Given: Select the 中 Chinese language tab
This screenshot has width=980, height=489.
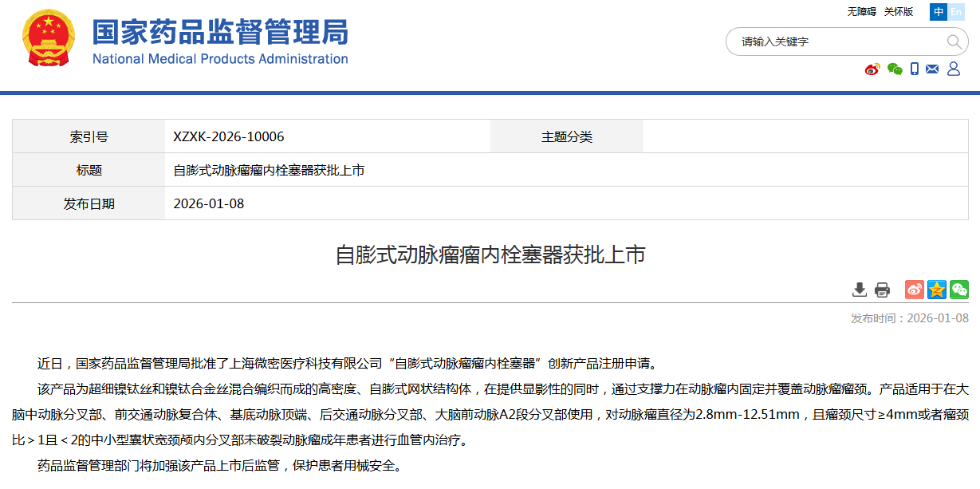Looking at the screenshot, I should [x=938, y=12].
